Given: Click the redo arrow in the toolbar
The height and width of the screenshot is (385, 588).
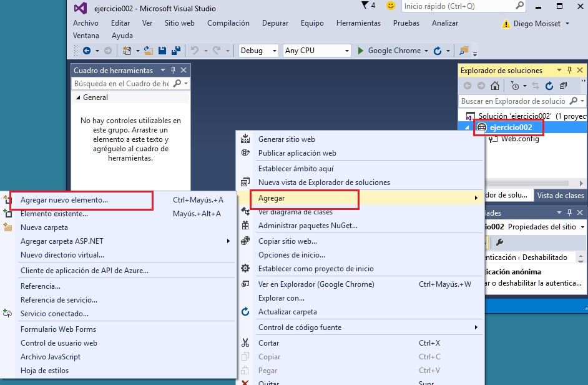Looking at the screenshot, I should [217, 51].
